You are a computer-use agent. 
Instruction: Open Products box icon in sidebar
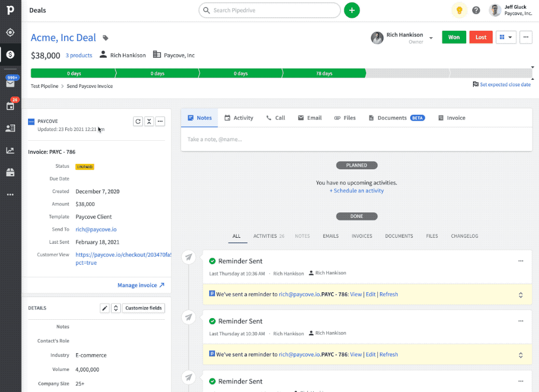click(10, 172)
